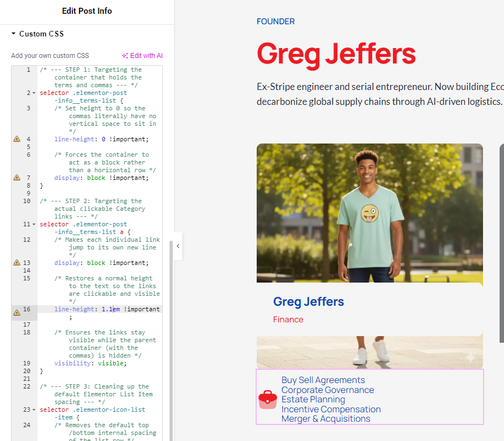This screenshot has width=504, height=441.
Task: Click the large red Greg Jeffers heading
Action: click(x=336, y=54)
